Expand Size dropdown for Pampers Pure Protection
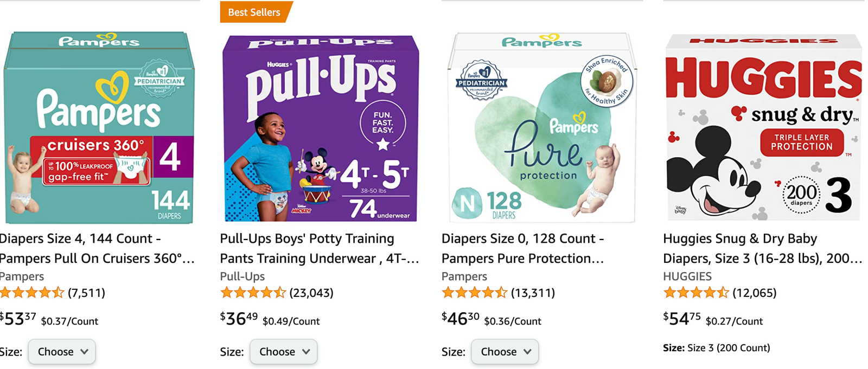This screenshot has height=369, width=868. pos(505,352)
